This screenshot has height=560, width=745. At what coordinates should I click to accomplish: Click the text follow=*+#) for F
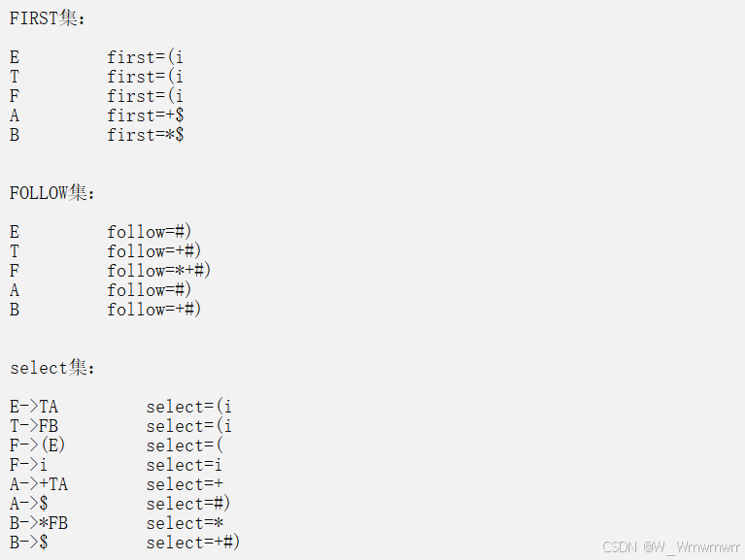point(158,271)
